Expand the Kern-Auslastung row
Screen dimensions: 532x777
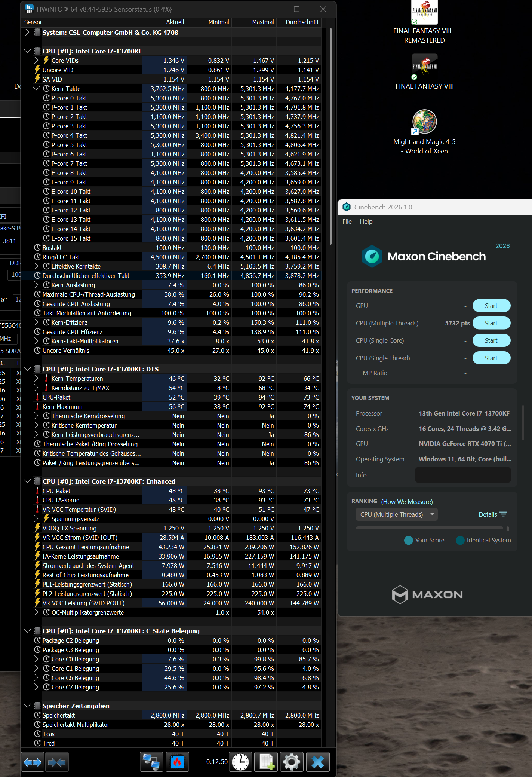(36, 285)
